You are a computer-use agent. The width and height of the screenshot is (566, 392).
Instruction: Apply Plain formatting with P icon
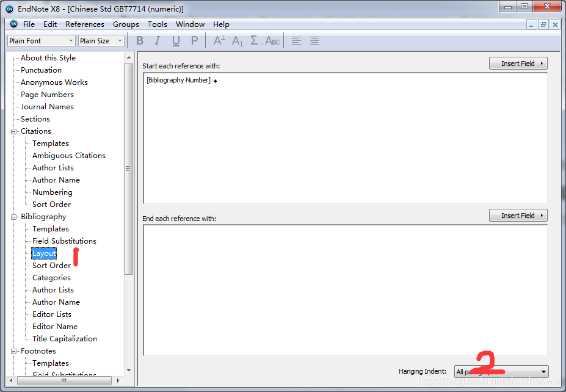[x=194, y=40]
